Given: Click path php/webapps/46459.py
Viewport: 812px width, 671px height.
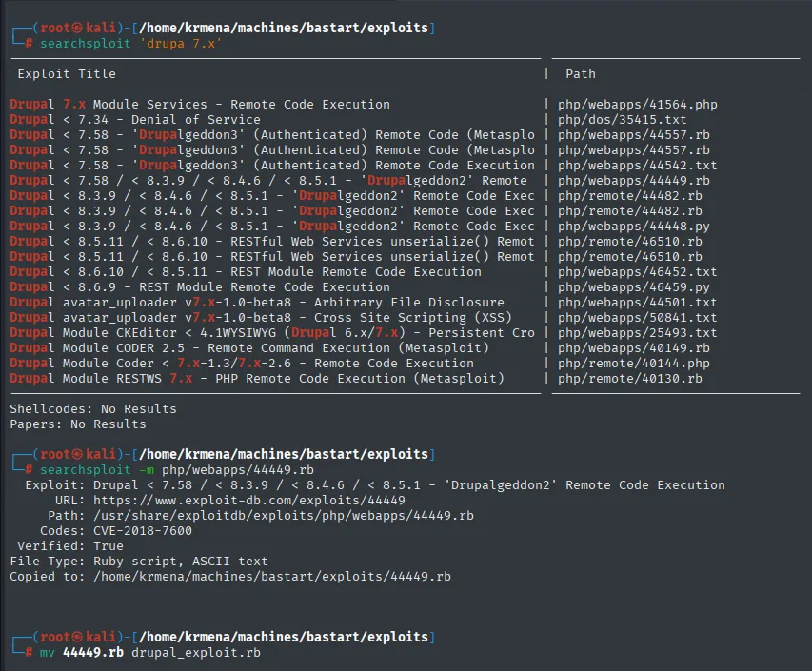Looking at the screenshot, I should coord(634,287).
